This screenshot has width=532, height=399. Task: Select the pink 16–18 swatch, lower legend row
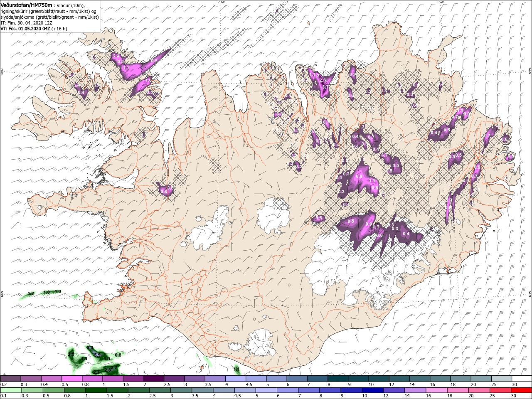436,390
